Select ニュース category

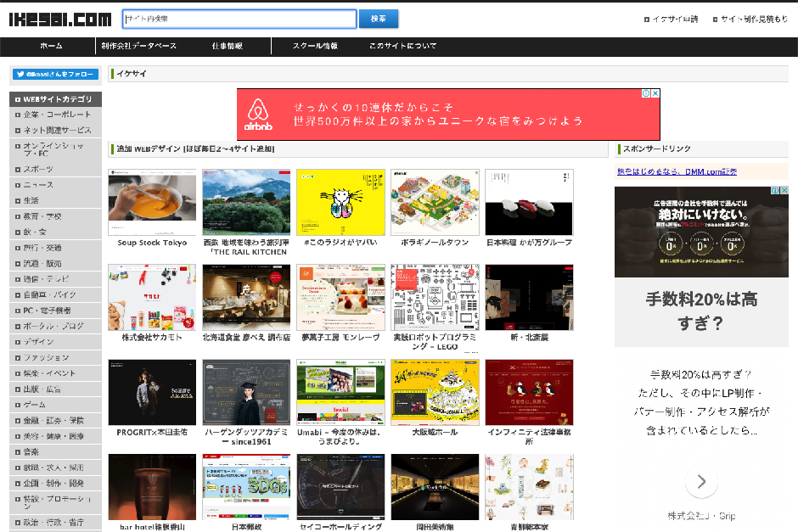pyautogui.click(x=55, y=185)
